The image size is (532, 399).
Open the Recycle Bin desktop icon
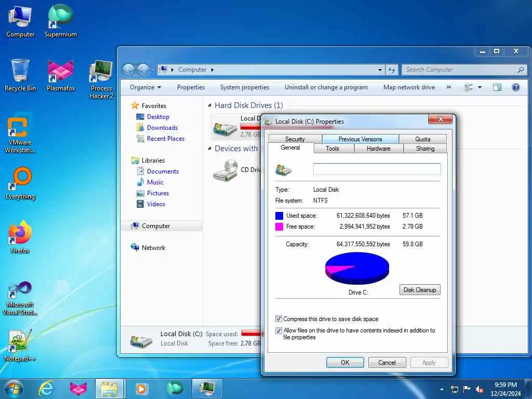(x=20, y=75)
